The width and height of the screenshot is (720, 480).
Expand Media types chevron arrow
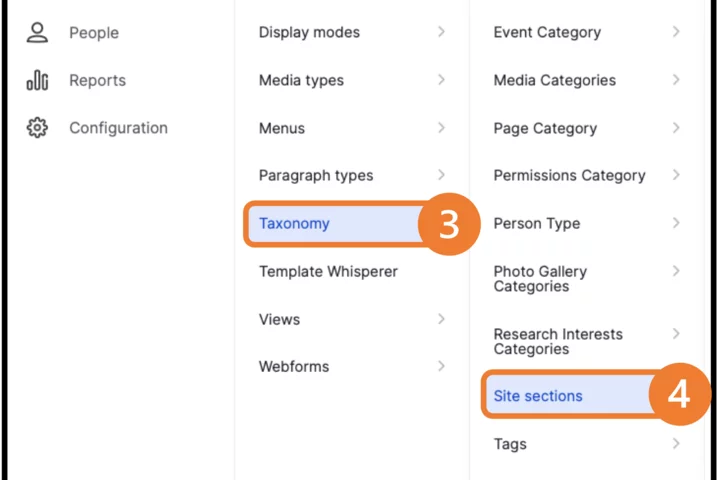[x=441, y=80]
